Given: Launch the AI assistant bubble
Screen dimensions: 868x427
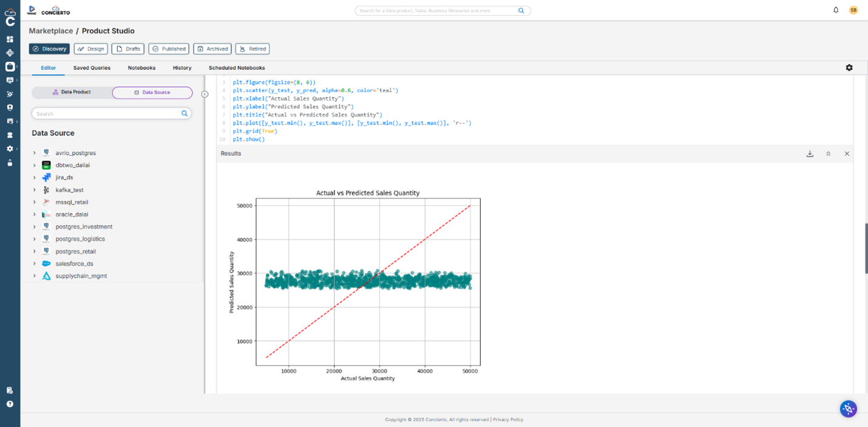Looking at the screenshot, I should point(848,408).
